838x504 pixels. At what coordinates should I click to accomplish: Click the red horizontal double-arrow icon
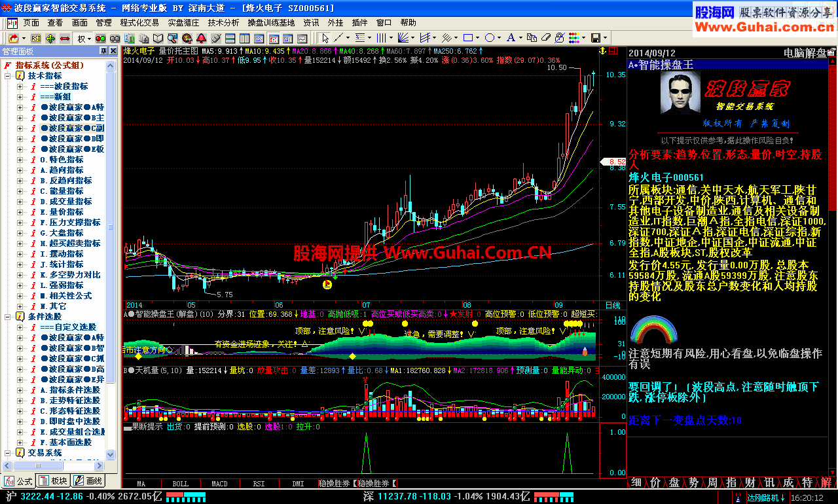(x=65, y=39)
